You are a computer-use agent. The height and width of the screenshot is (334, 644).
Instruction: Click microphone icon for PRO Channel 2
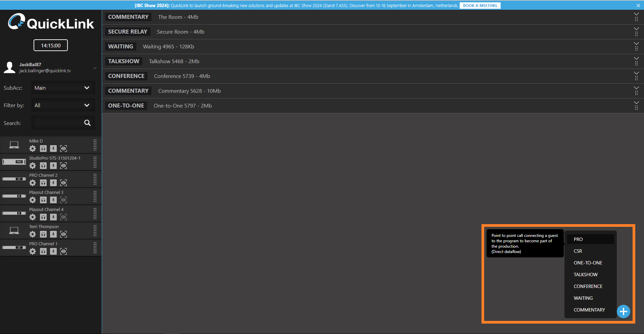click(53, 183)
